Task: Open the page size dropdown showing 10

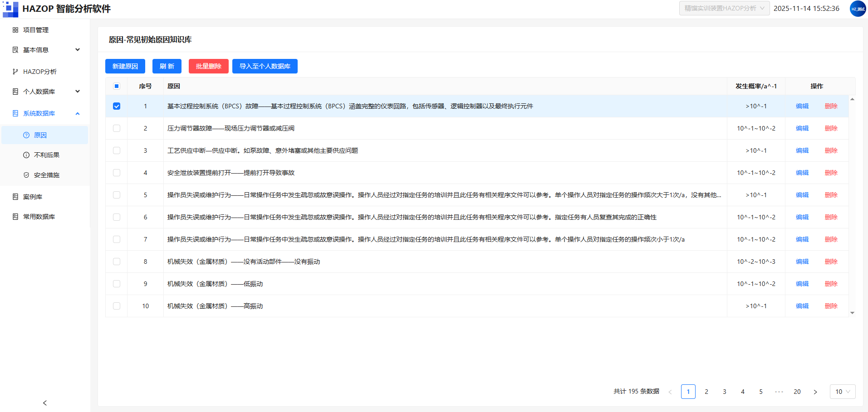Action: tap(843, 392)
